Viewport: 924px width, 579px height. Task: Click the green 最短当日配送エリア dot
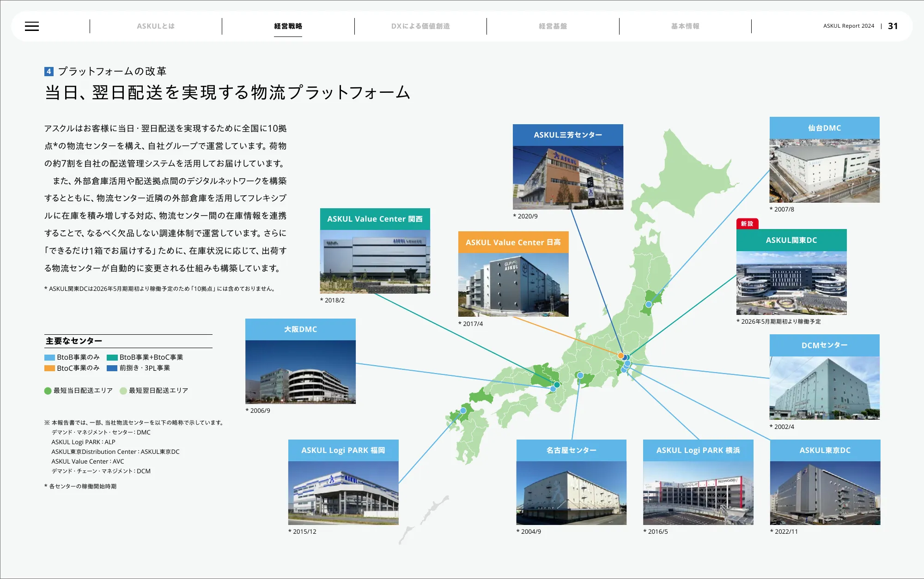[48, 391]
